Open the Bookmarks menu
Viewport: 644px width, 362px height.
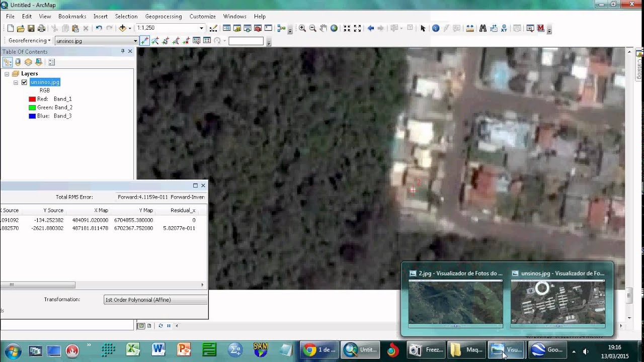[x=72, y=17]
